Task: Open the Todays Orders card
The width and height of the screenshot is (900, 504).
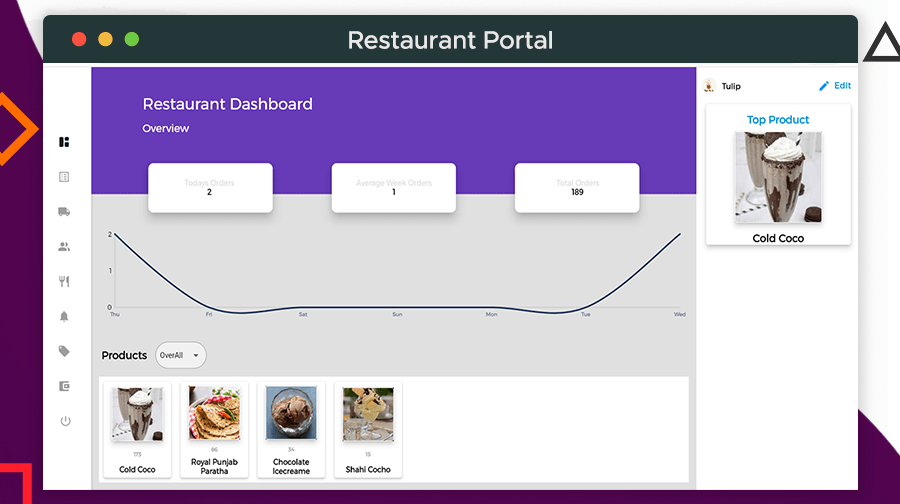Action: 210,187
